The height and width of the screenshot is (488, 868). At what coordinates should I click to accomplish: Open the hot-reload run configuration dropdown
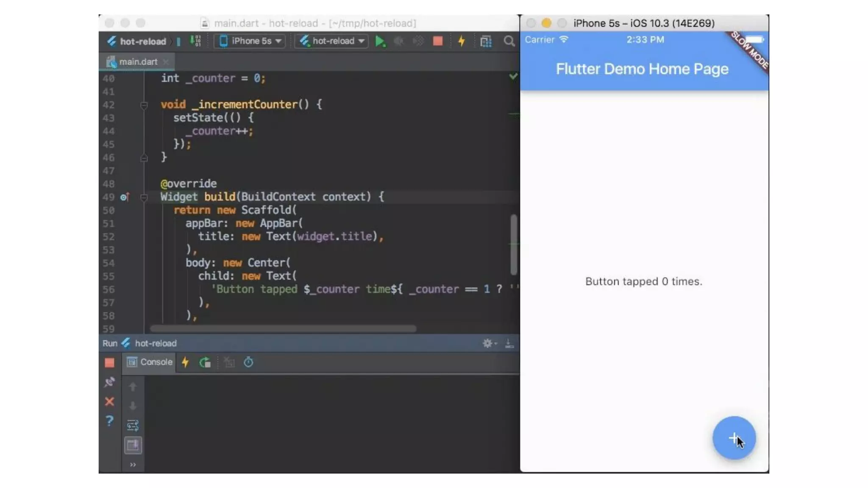(x=332, y=41)
